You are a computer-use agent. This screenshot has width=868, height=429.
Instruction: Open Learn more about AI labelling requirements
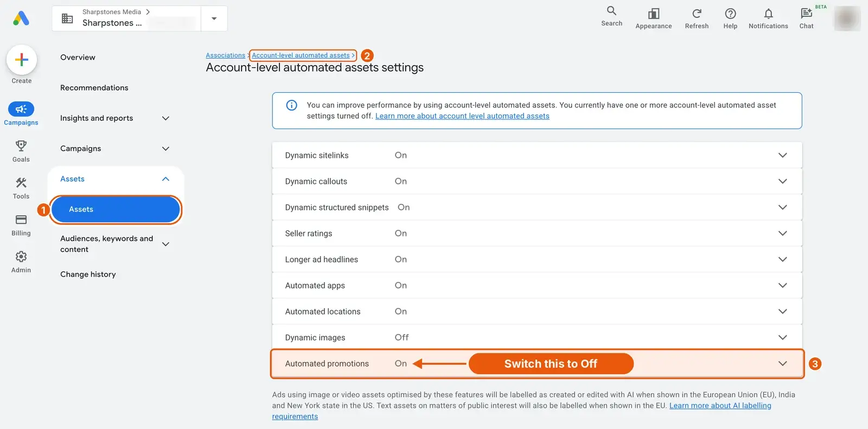tap(720, 406)
